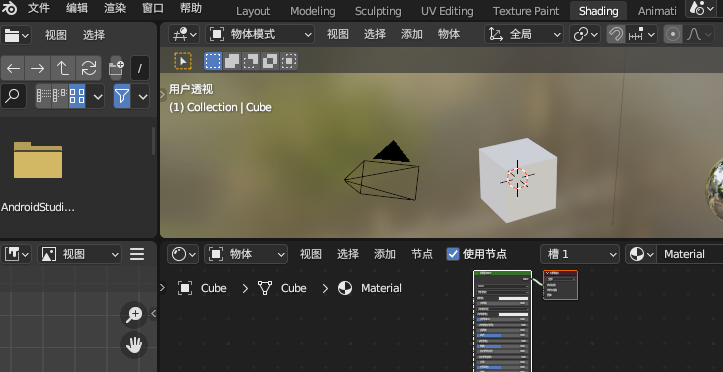Click the Blender logo icon
723x372 pixels.
(x=9, y=8)
